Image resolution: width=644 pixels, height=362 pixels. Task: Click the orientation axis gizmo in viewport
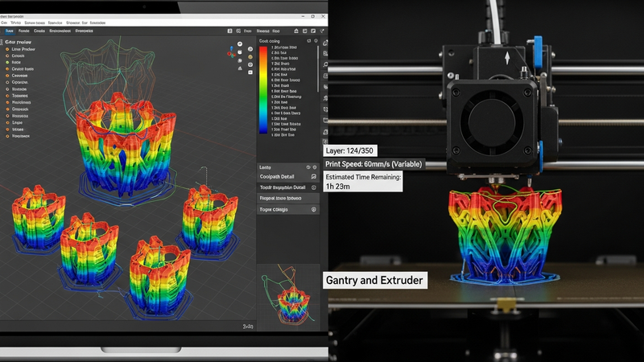pos(232,52)
